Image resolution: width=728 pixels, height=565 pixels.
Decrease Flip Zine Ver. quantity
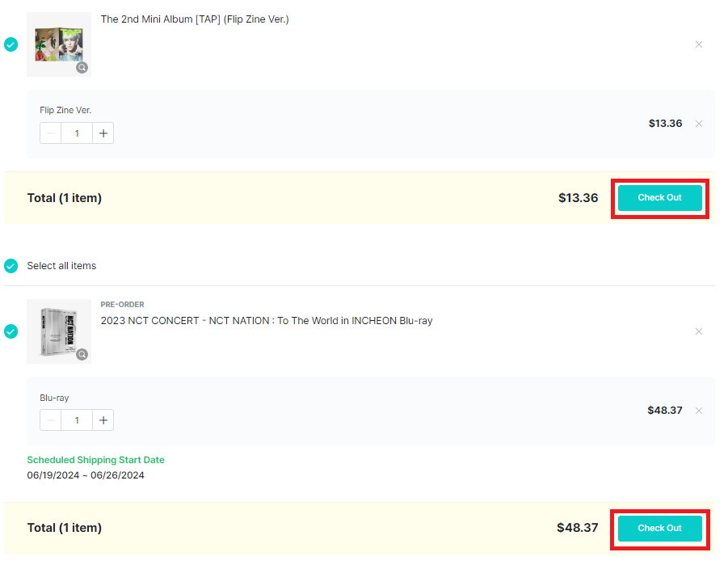click(51, 133)
